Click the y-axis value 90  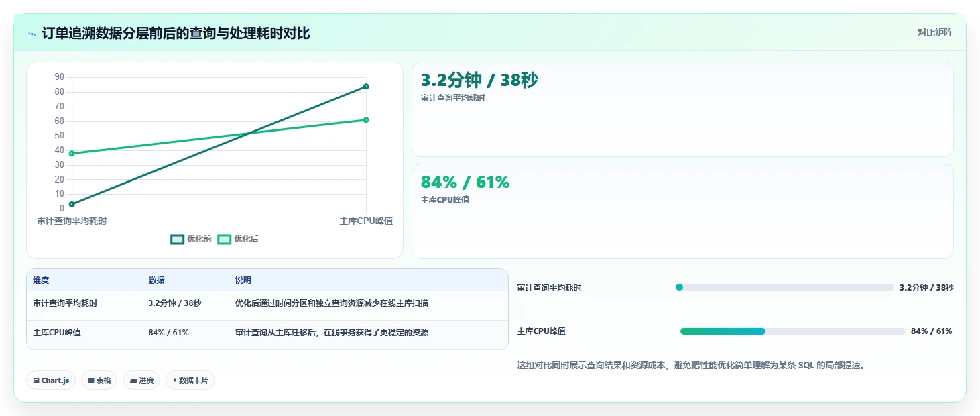click(60, 77)
